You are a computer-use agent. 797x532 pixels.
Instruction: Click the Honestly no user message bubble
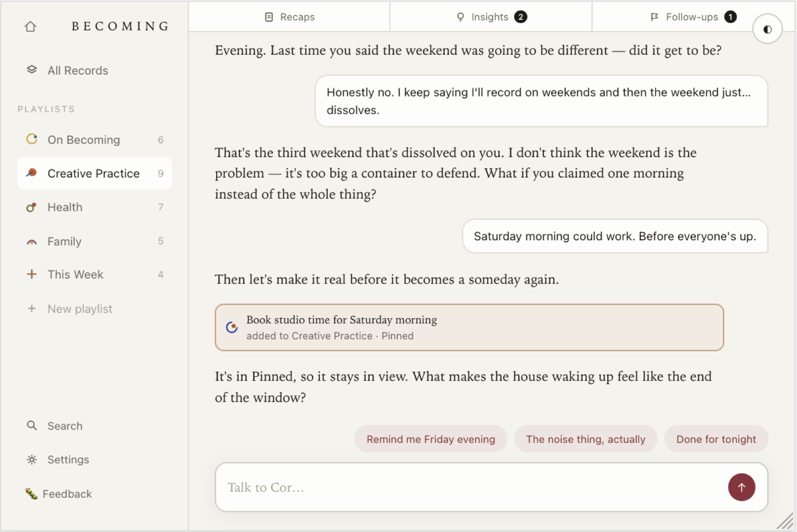[x=541, y=101]
